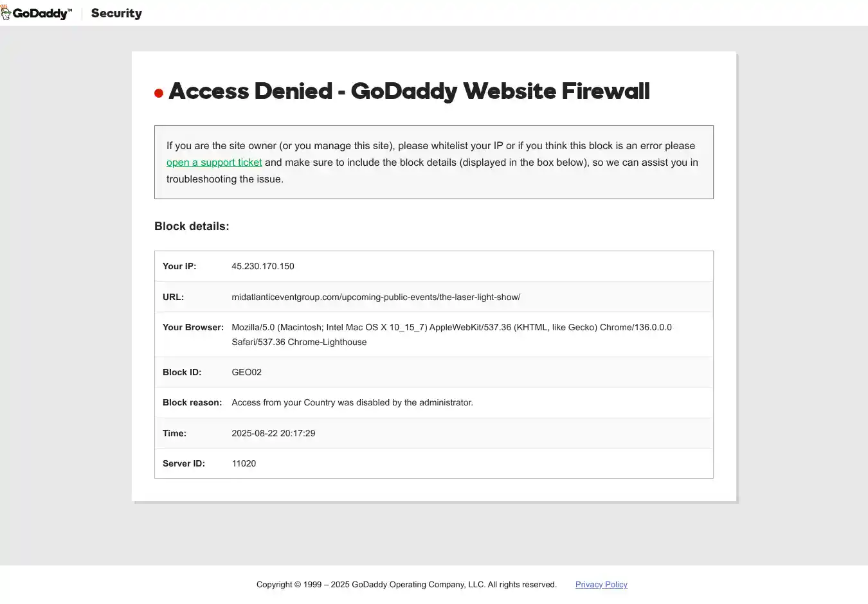The width and height of the screenshot is (868, 604).
Task: Click the GEO02 block ID value
Action: pyautogui.click(x=247, y=372)
